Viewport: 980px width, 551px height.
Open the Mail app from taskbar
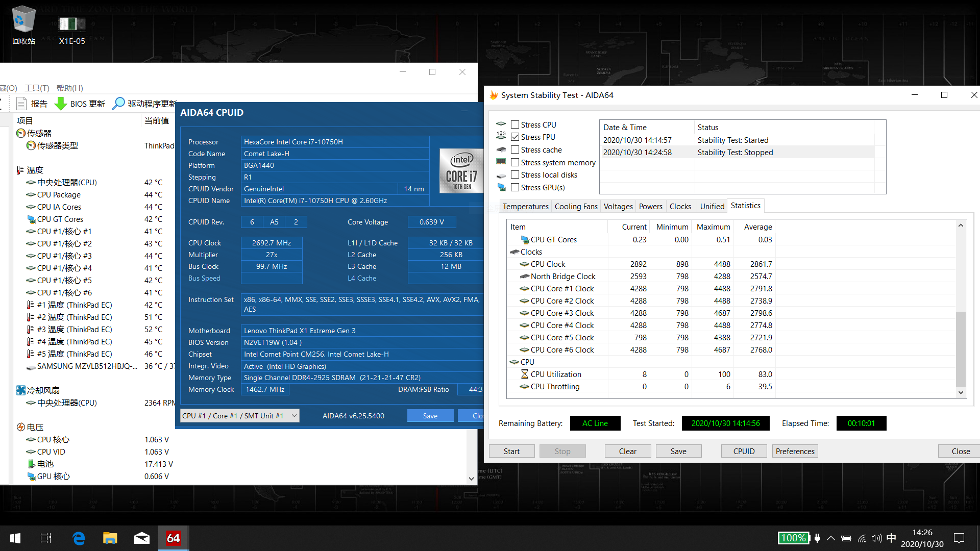142,538
